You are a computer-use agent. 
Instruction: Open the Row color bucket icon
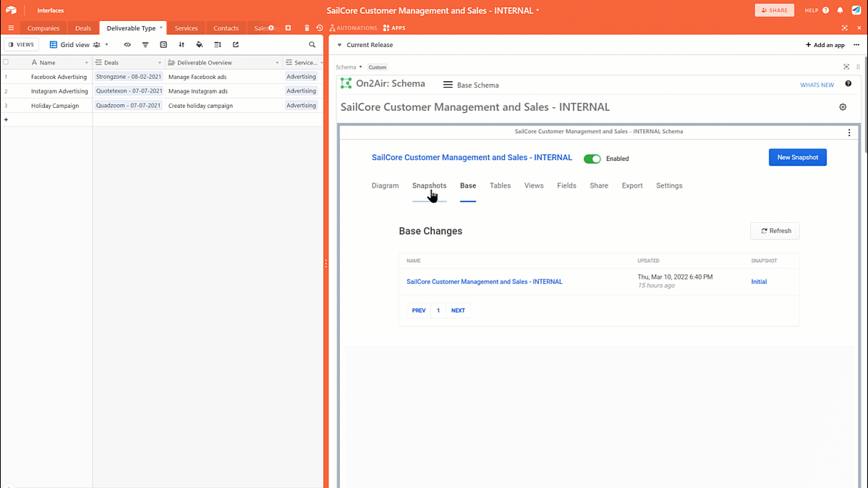(x=200, y=44)
